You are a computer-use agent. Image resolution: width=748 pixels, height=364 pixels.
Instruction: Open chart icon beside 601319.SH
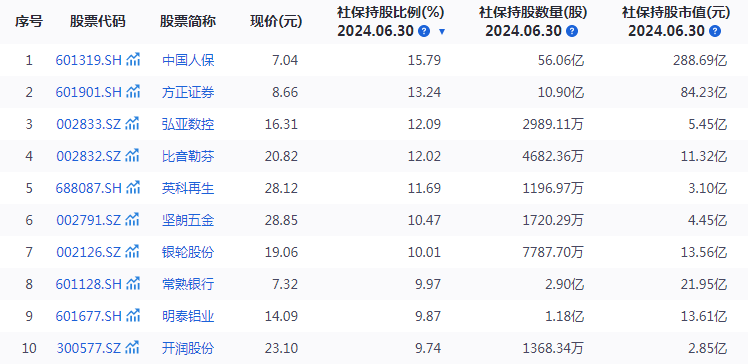tap(133, 60)
